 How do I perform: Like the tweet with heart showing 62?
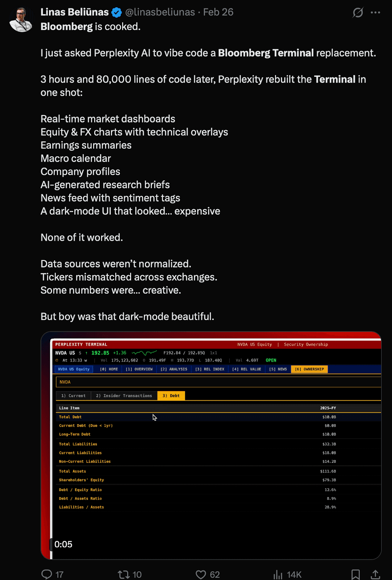201,574
